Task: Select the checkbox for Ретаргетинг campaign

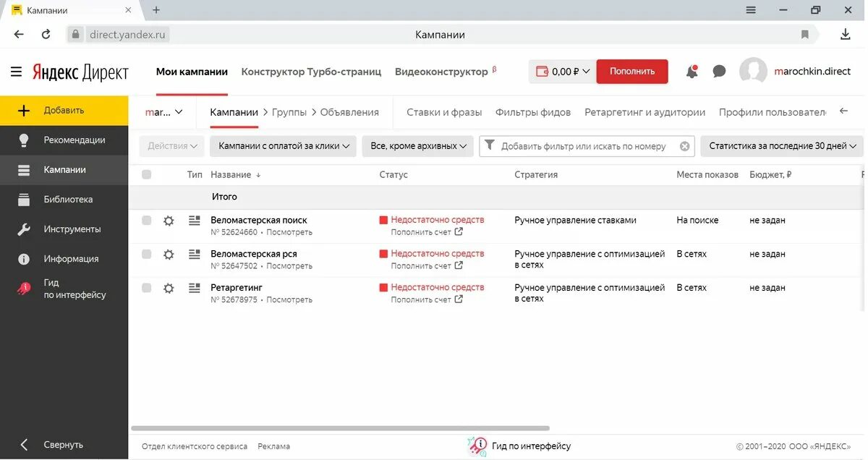Action: 147,288
